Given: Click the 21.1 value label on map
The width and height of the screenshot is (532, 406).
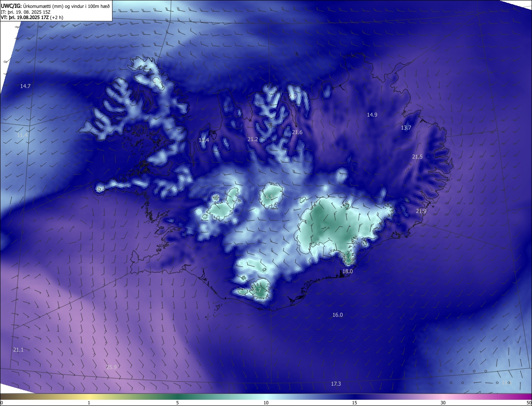Looking at the screenshot, I should pos(18,350).
